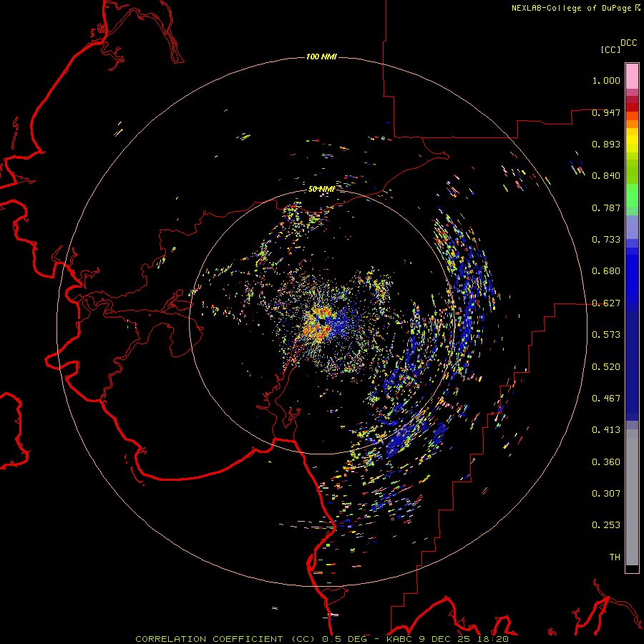This screenshot has height=644, width=644.
Task: Select the 0.947 legend value
Action: pyautogui.click(x=606, y=112)
